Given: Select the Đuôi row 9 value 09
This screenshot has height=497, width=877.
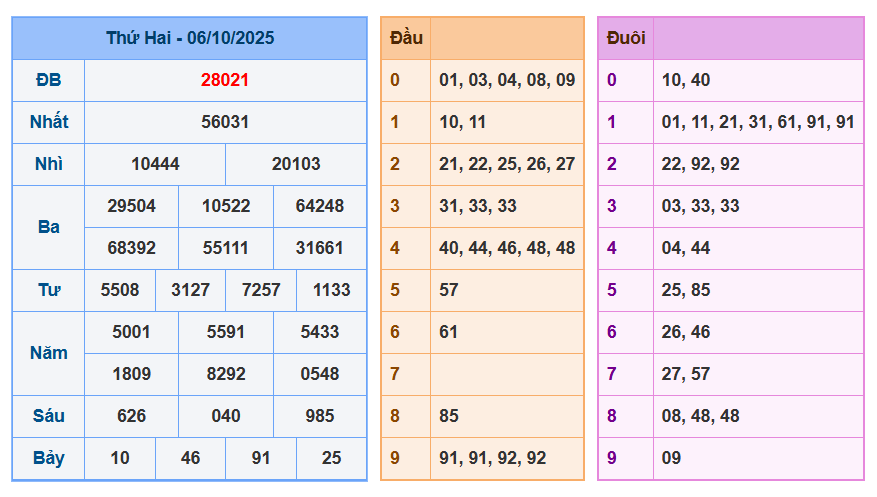Looking at the screenshot, I should (671, 458).
